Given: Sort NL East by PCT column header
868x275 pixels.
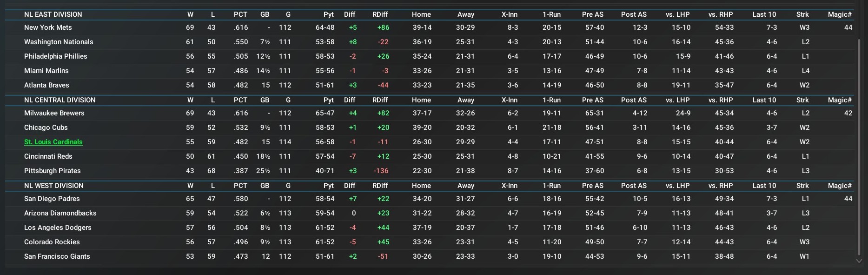Looking at the screenshot, I should click(x=240, y=14).
